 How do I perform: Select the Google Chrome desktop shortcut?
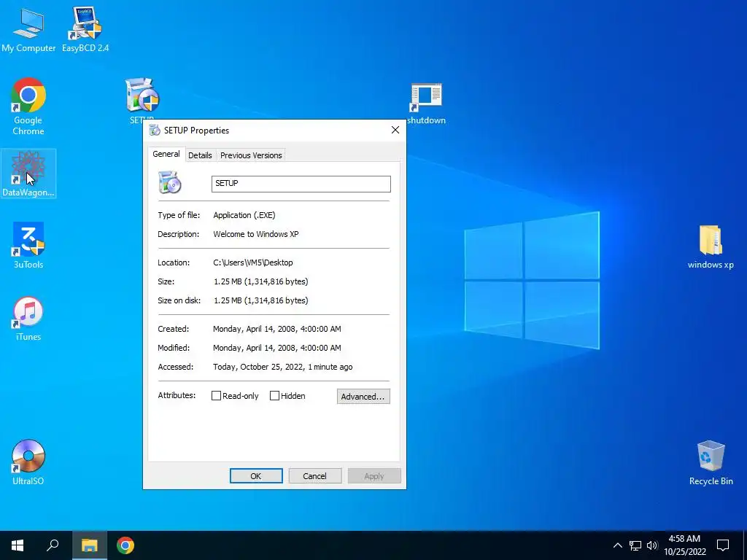click(x=28, y=106)
